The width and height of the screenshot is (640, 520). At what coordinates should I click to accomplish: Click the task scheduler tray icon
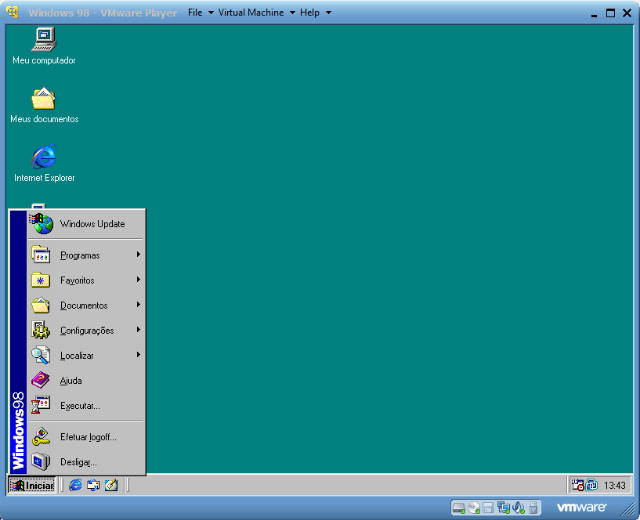pyautogui.click(x=578, y=485)
